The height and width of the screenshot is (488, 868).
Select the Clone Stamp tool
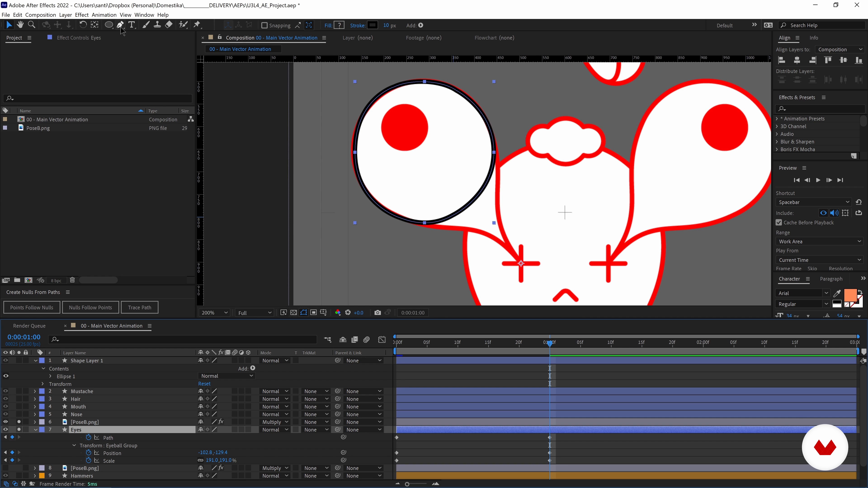[x=157, y=25]
